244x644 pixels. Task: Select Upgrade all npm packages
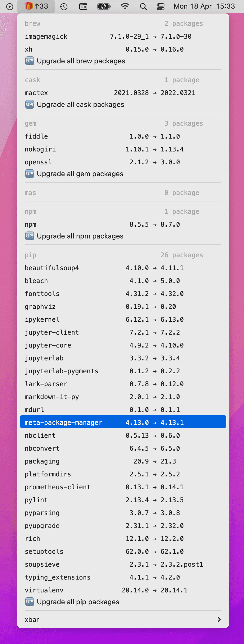123,236
